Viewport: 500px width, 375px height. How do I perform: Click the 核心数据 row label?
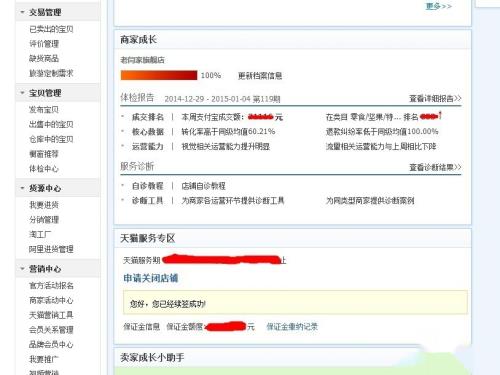pyautogui.click(x=148, y=132)
